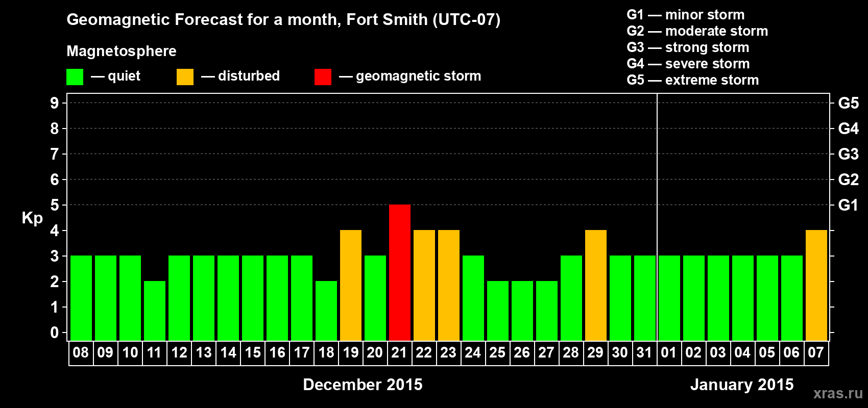Image resolution: width=868 pixels, height=408 pixels.
Task: Click the G2 label on right axis
Action: [x=848, y=180]
